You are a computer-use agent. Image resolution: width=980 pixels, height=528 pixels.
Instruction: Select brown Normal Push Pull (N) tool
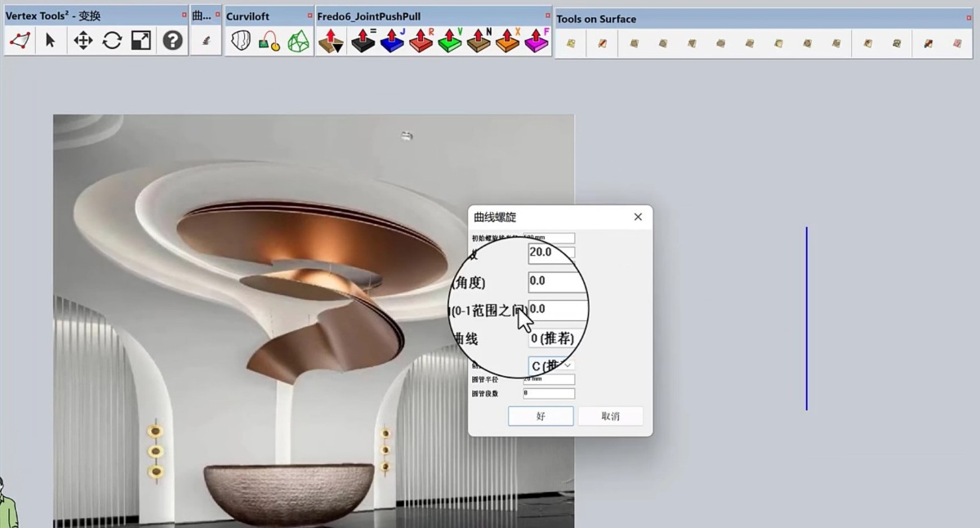pos(479,40)
